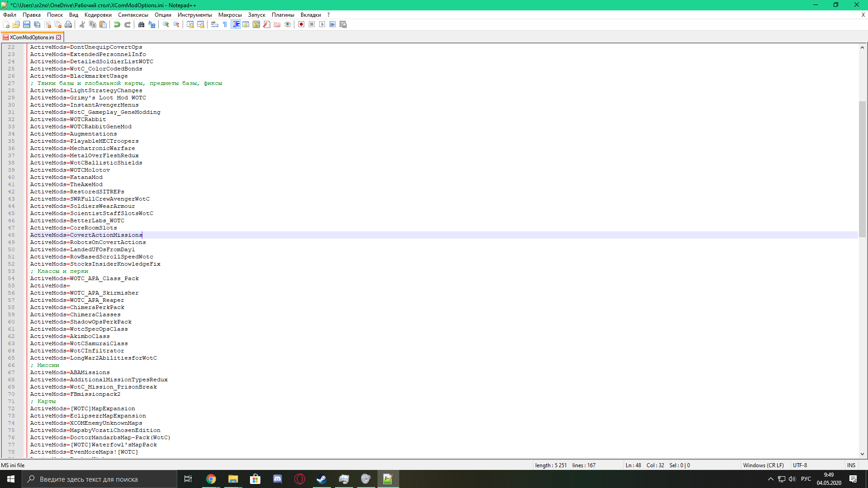Toggle synchronized horizontal scrolling

[201, 24]
